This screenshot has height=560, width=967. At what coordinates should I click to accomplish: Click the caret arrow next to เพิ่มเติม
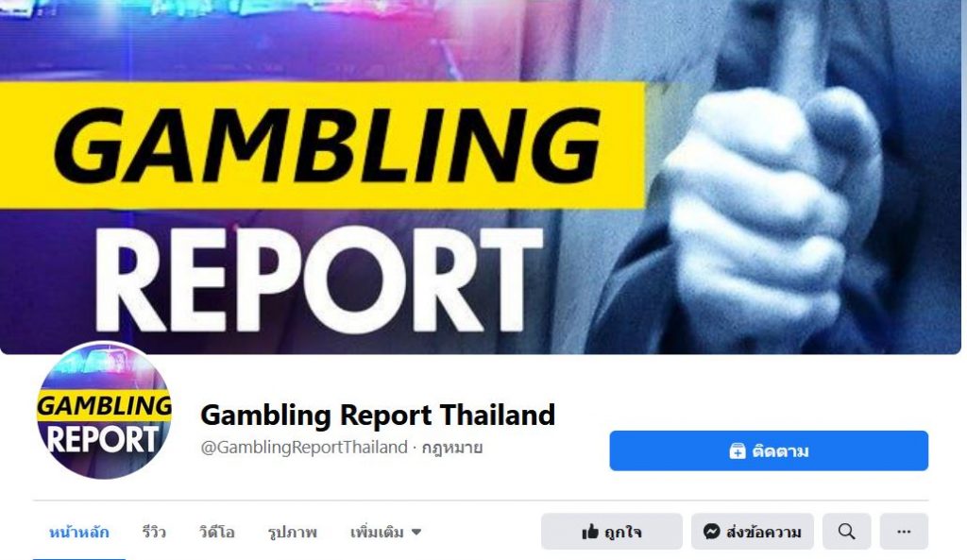tap(416, 533)
